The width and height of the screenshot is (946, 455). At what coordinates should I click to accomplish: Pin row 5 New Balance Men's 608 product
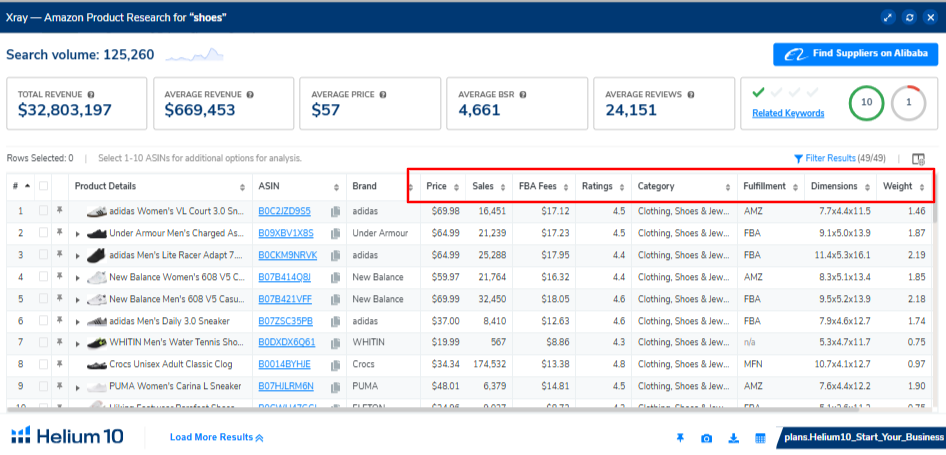60,299
